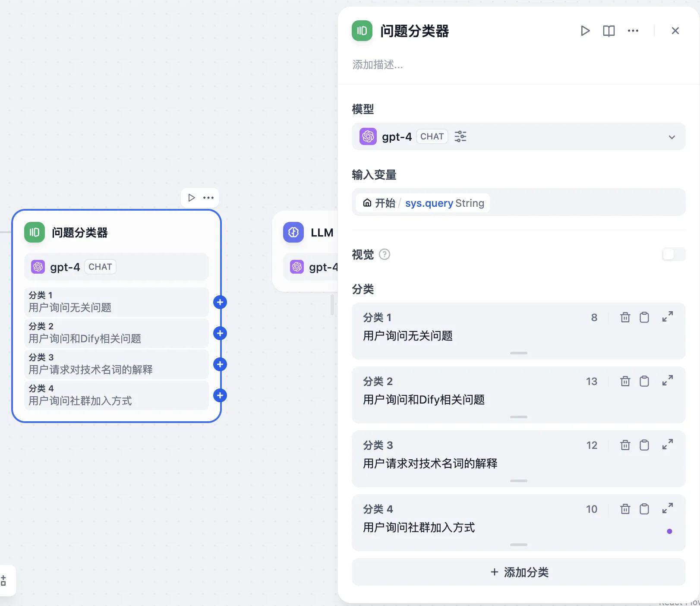Copy 分类 4 text via clipboard icon

pos(644,509)
